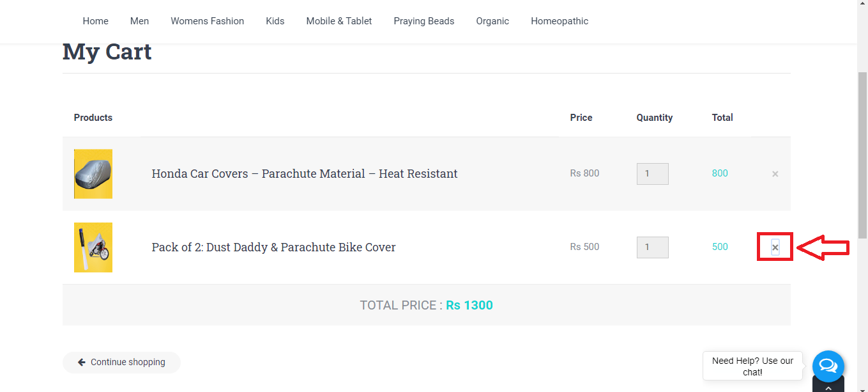Open Pack of 2 Dust Daddy product link

(x=273, y=247)
